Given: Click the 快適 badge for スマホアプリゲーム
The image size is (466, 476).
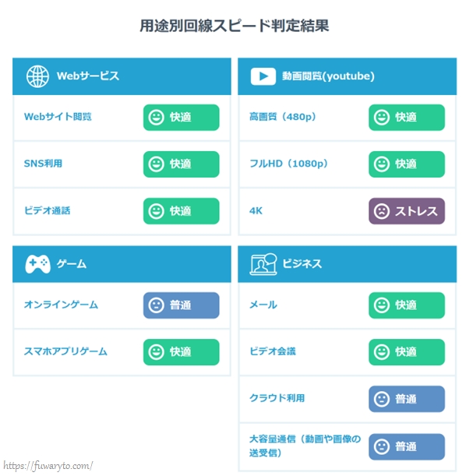Looking at the screenshot, I should click(181, 352).
